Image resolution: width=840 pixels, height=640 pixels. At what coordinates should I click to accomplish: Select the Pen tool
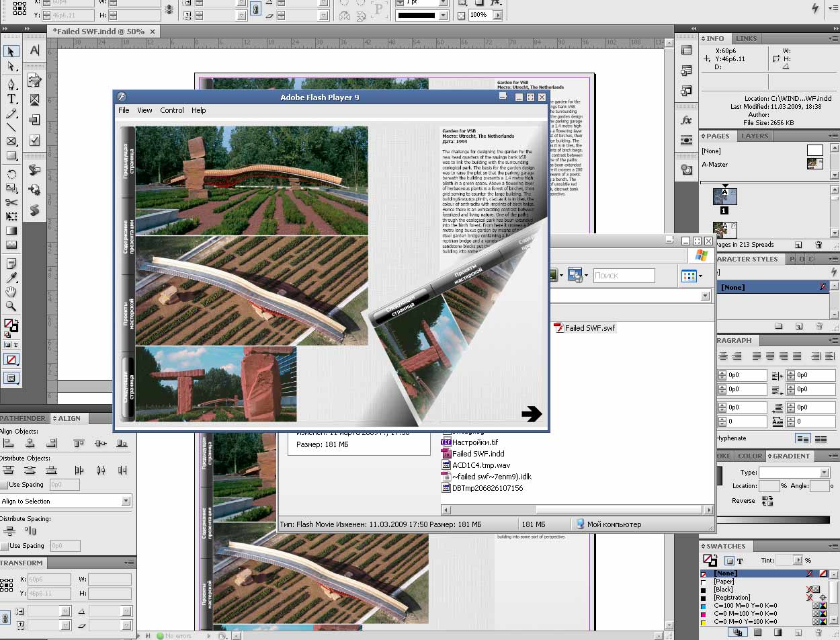pos(11,84)
